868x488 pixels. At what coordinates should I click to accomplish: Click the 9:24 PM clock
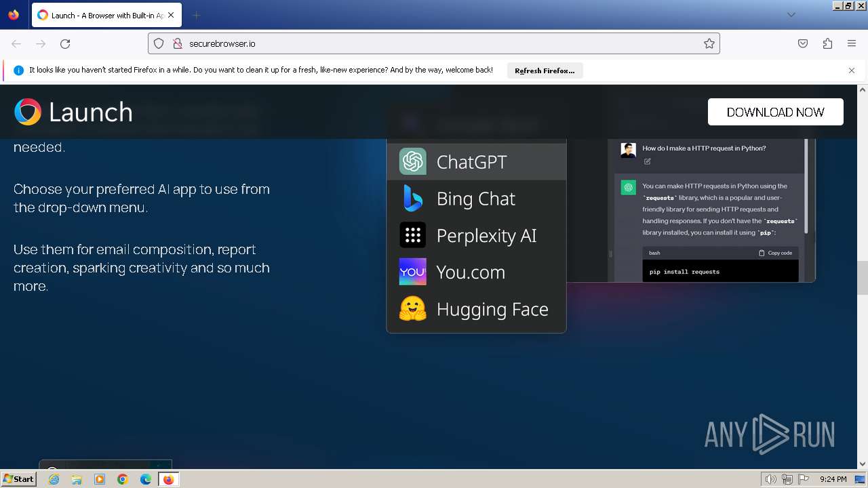tap(833, 479)
